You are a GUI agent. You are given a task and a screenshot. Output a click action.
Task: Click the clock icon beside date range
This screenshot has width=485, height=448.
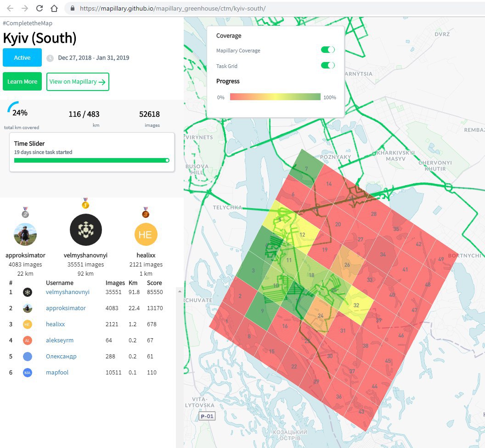[x=50, y=58]
